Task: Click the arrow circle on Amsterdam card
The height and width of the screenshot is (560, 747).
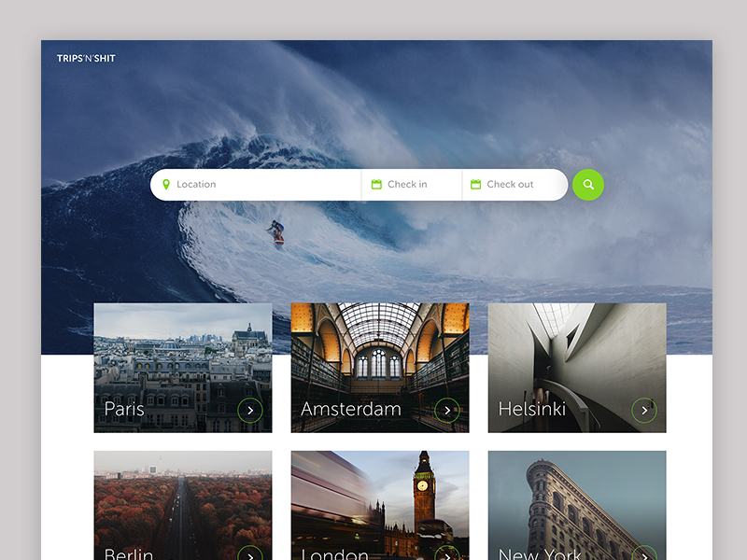Action: point(447,410)
